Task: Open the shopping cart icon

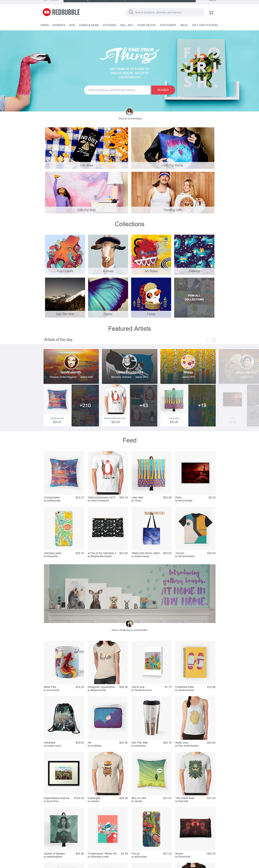Action: click(x=211, y=12)
